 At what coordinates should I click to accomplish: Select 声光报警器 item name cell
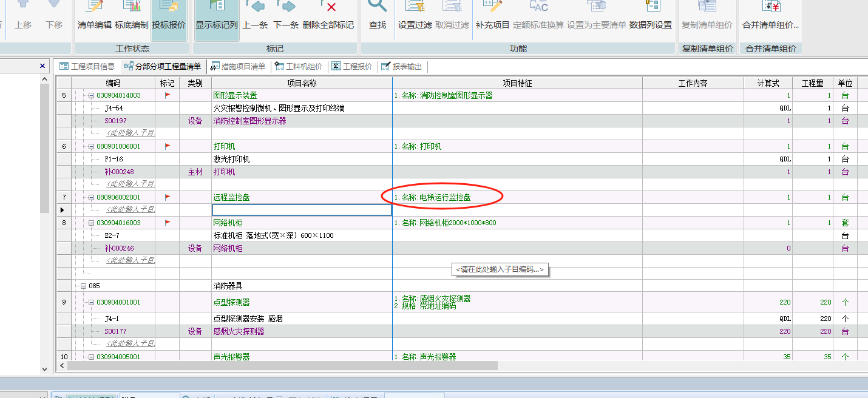tap(302, 357)
